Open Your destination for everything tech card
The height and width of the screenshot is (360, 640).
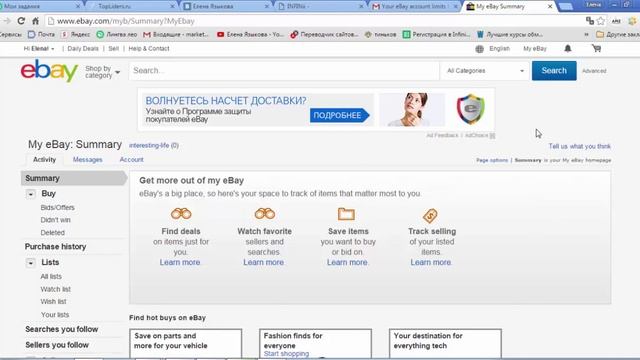tap(445, 344)
